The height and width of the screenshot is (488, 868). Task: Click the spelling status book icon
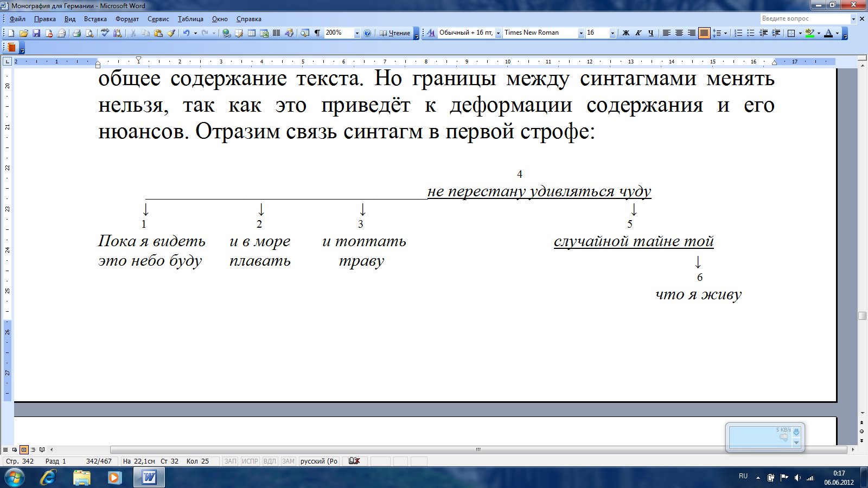pos(354,461)
